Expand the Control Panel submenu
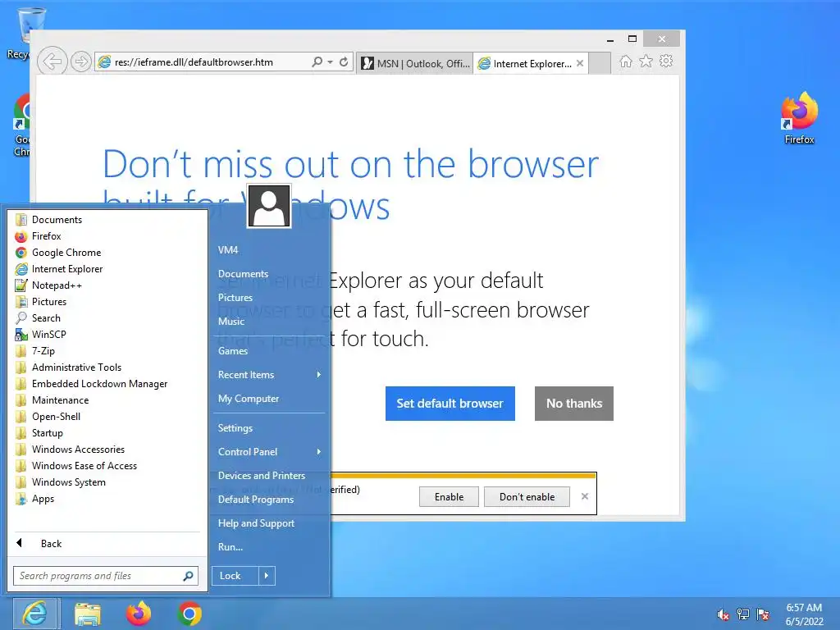 click(x=269, y=452)
